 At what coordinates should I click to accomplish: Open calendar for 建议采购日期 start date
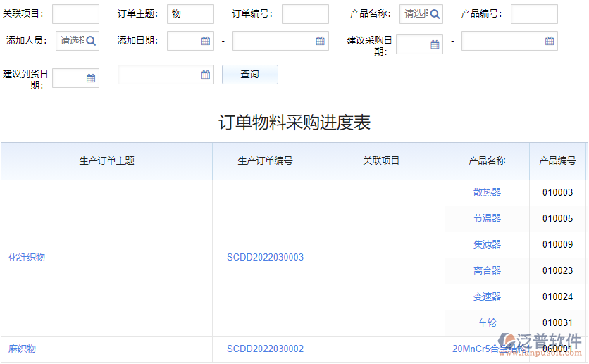pyautogui.click(x=435, y=44)
